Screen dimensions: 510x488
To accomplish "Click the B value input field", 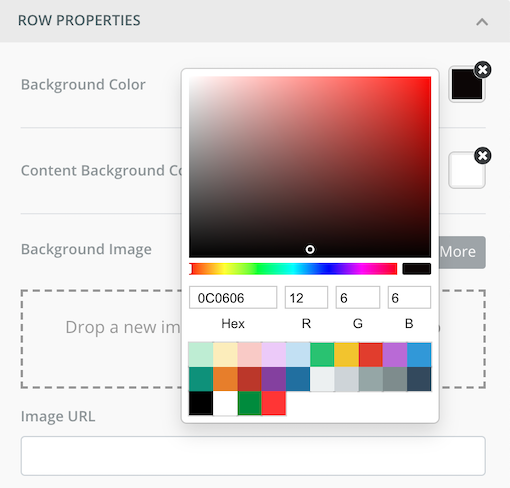I will coord(409,297).
